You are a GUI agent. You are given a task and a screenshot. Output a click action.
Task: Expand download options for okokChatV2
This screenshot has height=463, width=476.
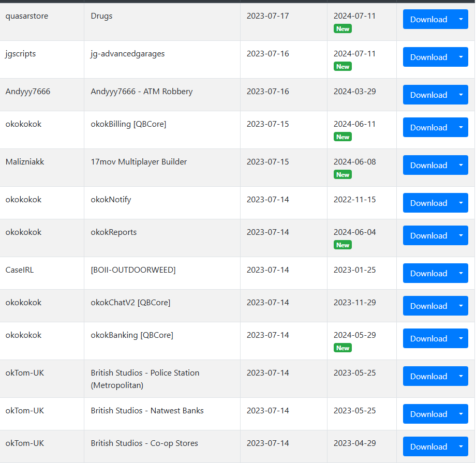[x=461, y=306]
